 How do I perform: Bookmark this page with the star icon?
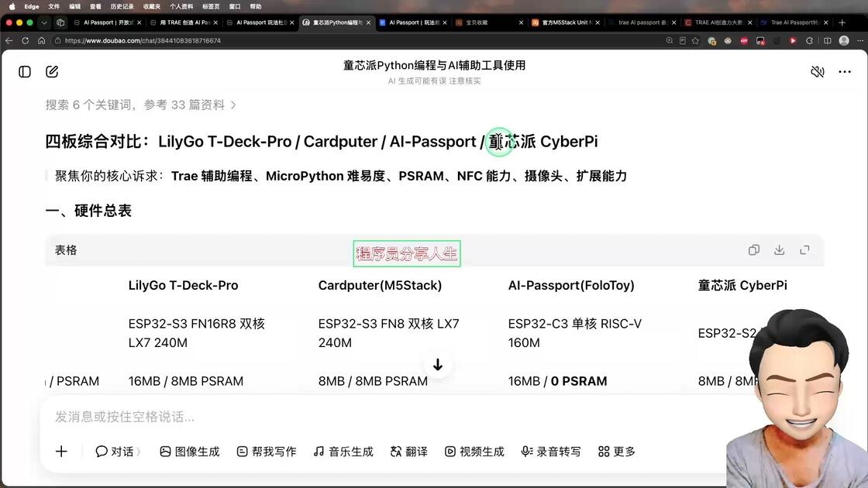[695, 40]
